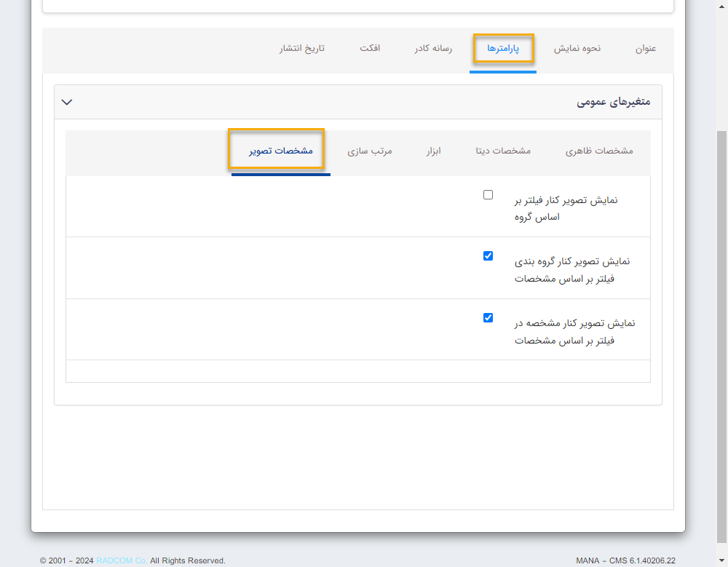Select the مشخصات تصویر sub-tab
Screen dimensions: 728x567
277,150
